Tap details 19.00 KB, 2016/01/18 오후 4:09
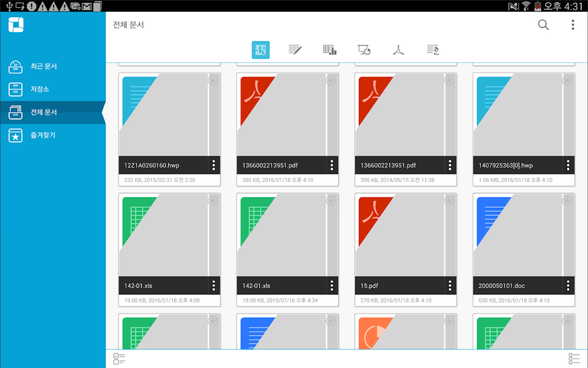The height and width of the screenshot is (368, 588). (x=162, y=300)
